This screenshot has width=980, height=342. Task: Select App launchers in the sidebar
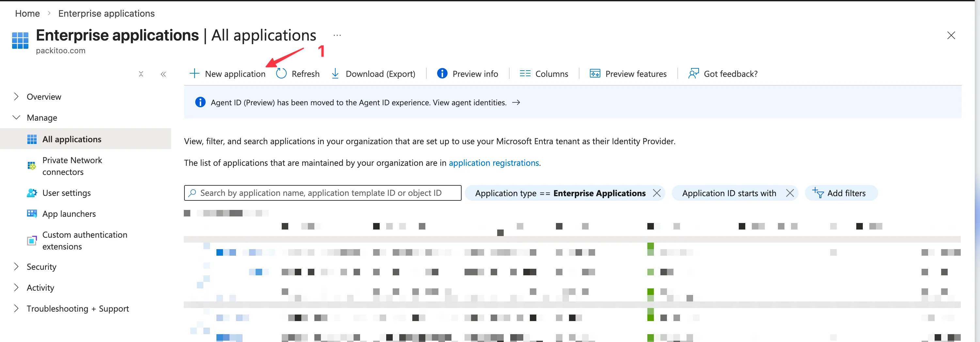tap(69, 214)
